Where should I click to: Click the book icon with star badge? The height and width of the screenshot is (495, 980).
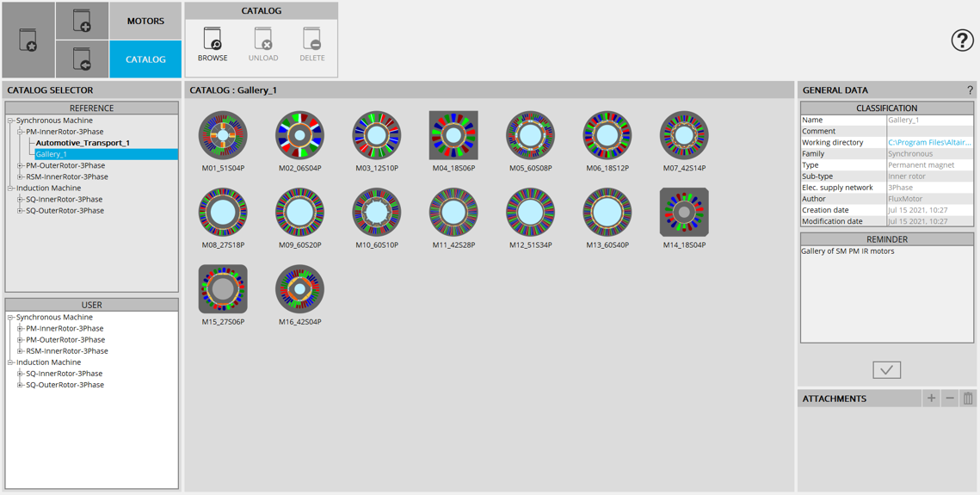pos(28,40)
